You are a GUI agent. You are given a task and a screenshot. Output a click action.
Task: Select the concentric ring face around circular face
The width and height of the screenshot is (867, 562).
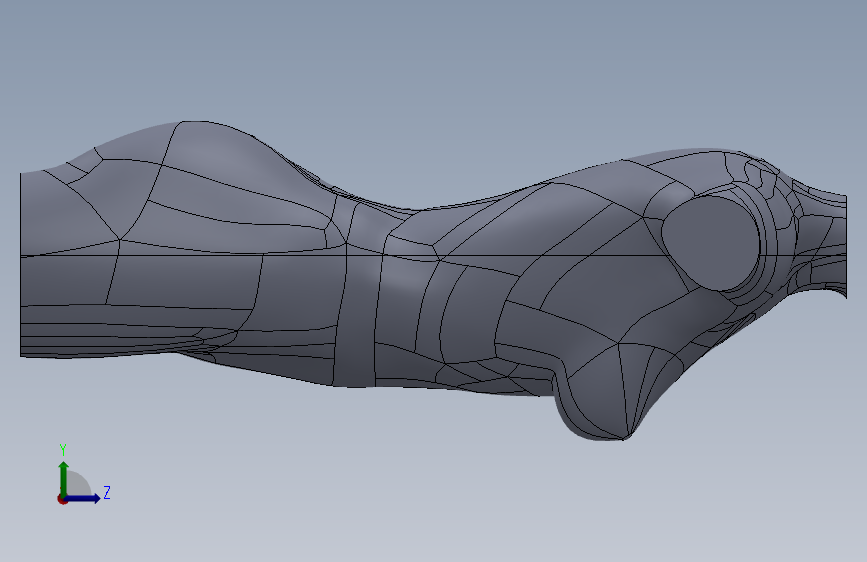click(x=765, y=243)
